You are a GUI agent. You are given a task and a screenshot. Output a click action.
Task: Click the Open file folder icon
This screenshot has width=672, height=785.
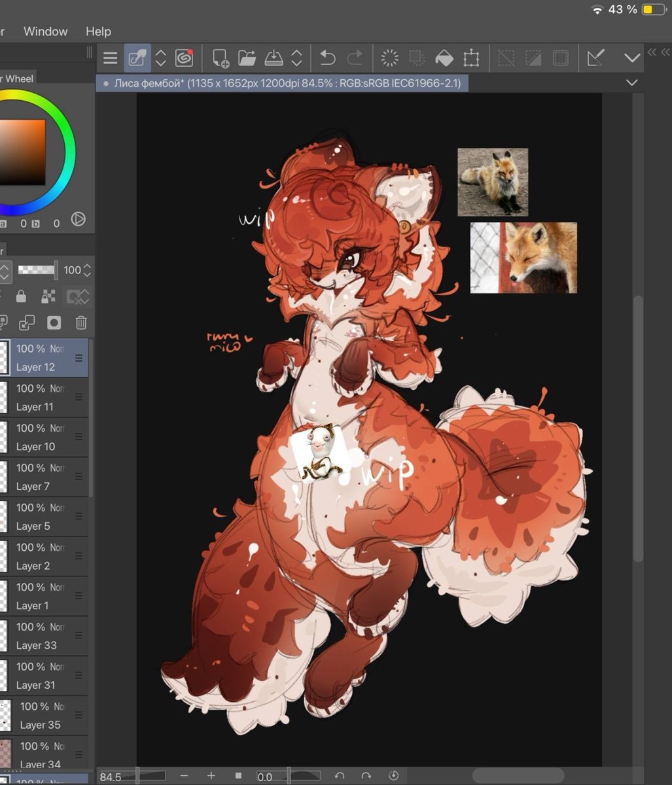pyautogui.click(x=247, y=58)
